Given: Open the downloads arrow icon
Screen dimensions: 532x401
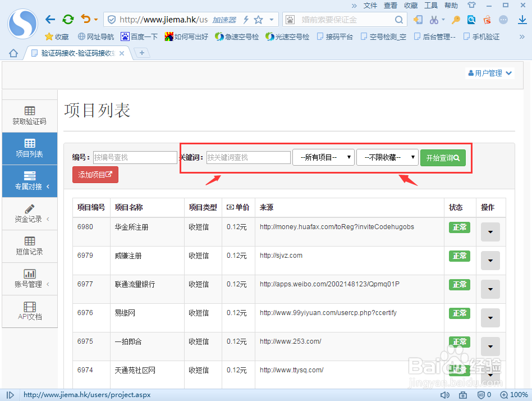Looking at the screenshot, I should coord(522,20).
